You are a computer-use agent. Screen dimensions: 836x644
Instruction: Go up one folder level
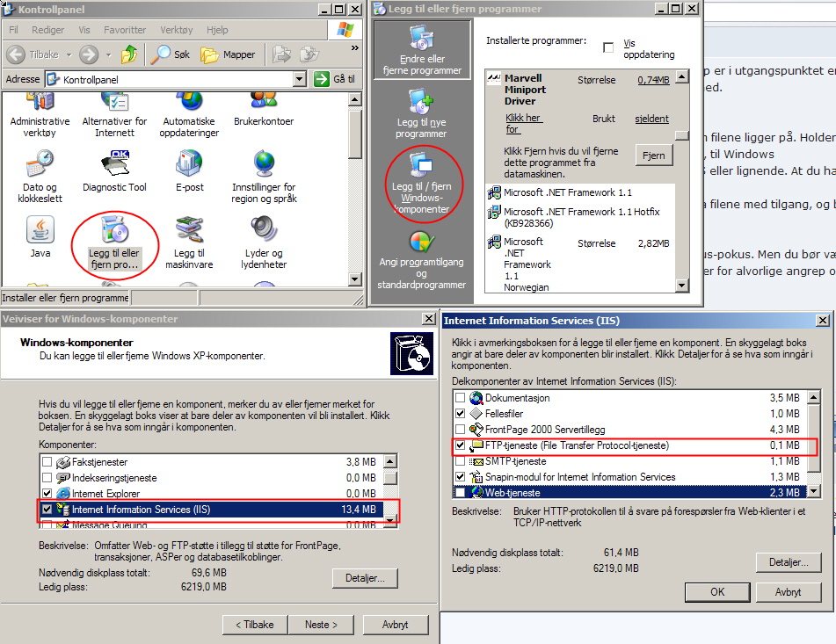click(x=129, y=54)
